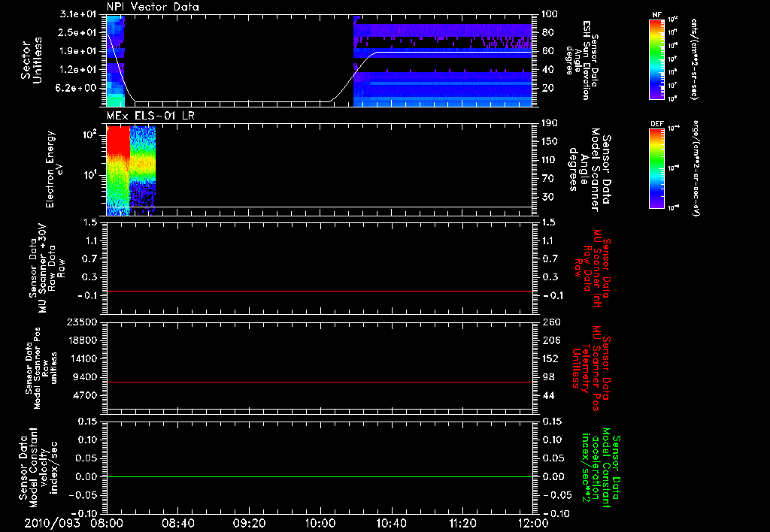Click the '1.9e+01' Sector tick label

coord(77,51)
